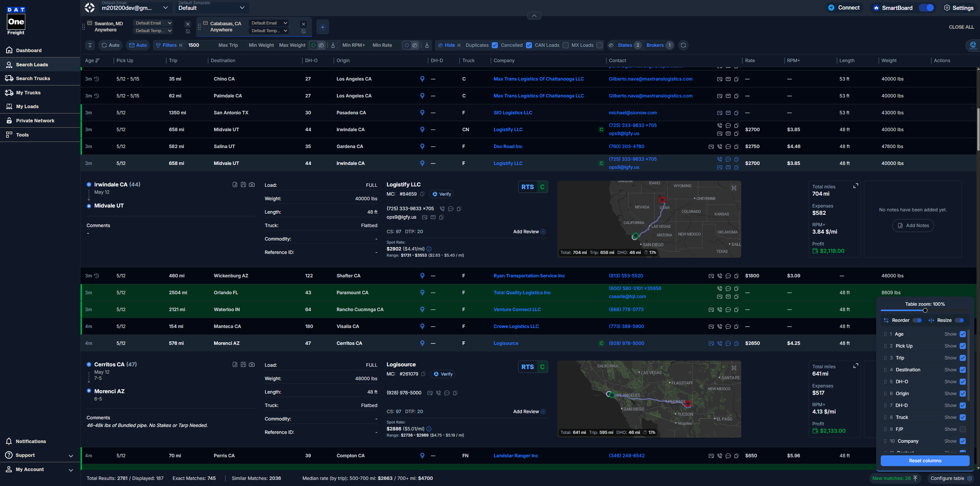Click the message icon beside (725) 333-9633 in Logistify details
Screen dimensions: 980x486
point(451,209)
